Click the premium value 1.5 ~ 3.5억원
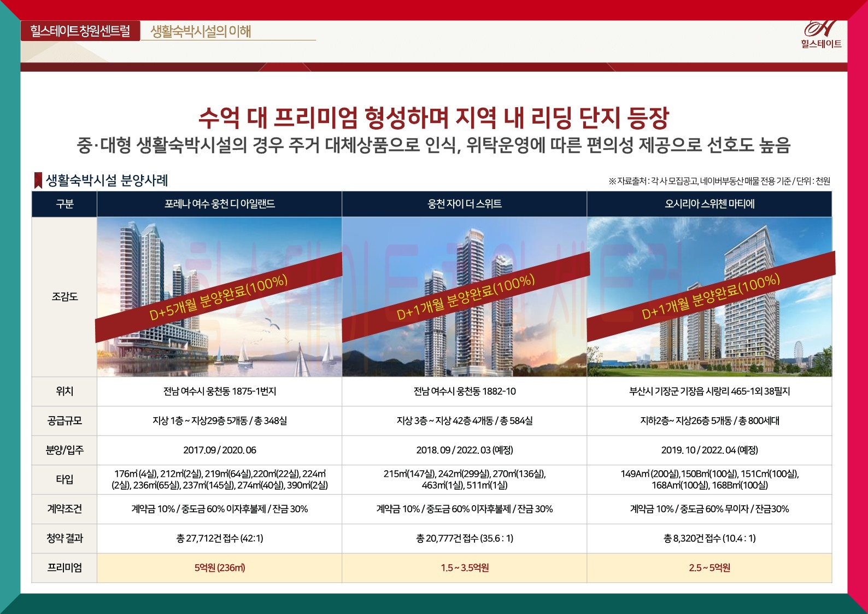This screenshot has height=614, width=868. [465, 568]
